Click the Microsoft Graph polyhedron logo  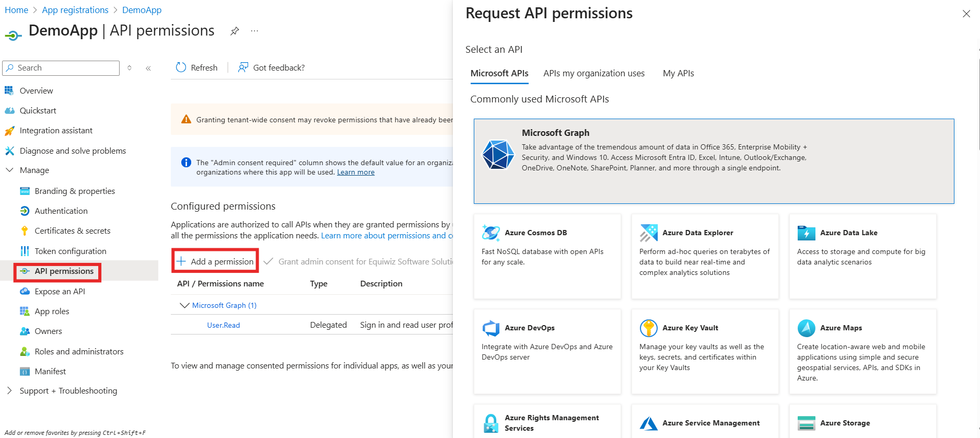click(498, 155)
